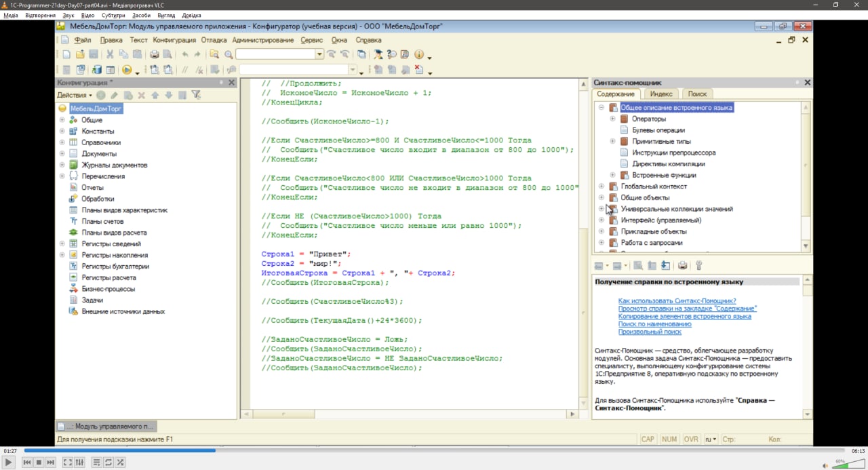Screen dimensions: 868x470
Task: Expand the Справочники tree node
Action: [x=62, y=142]
